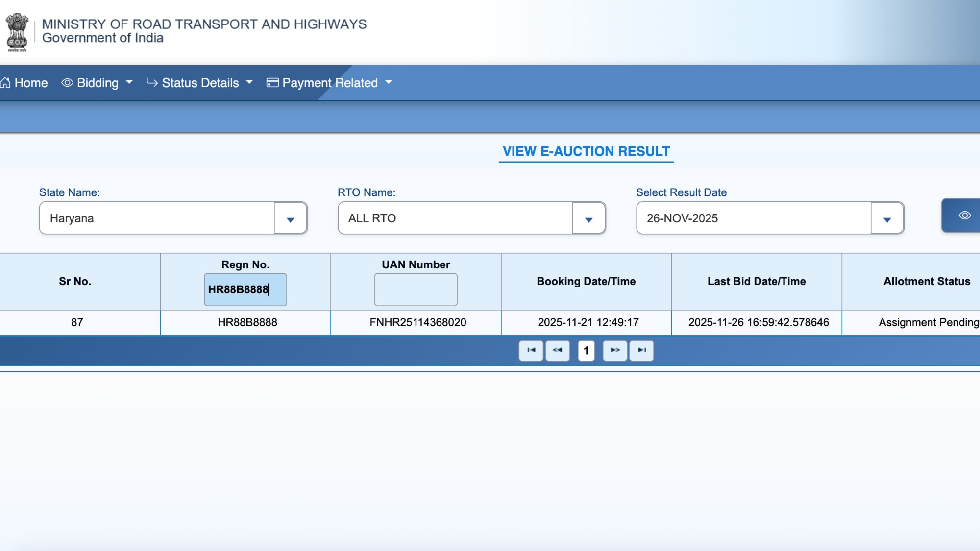
Task: Expand the Bidding menu
Action: pos(98,82)
